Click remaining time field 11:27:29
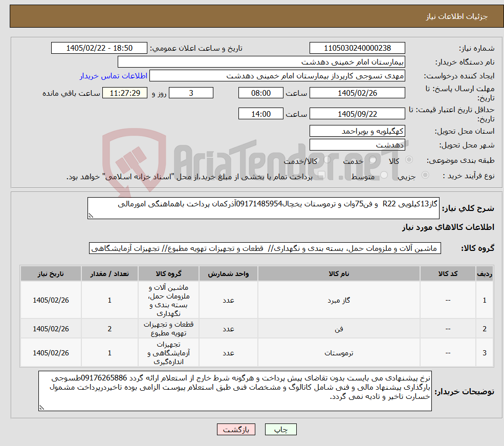The height and width of the screenshot is (446, 504). click(x=125, y=93)
